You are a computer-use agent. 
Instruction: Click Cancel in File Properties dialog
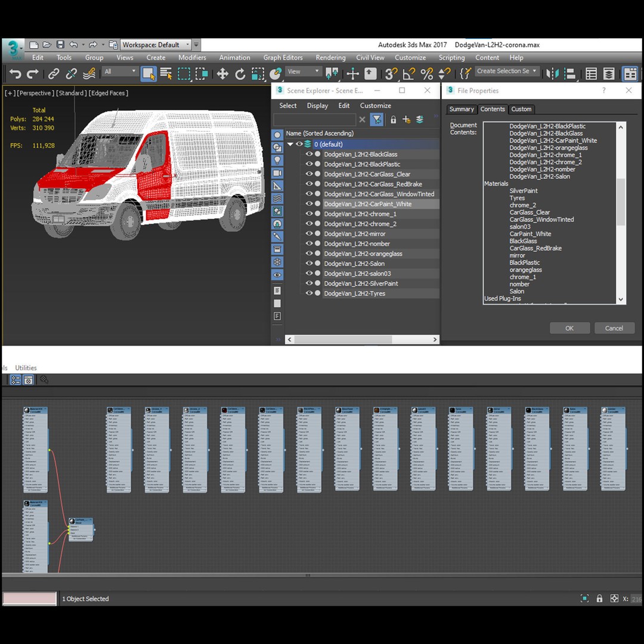(614, 328)
